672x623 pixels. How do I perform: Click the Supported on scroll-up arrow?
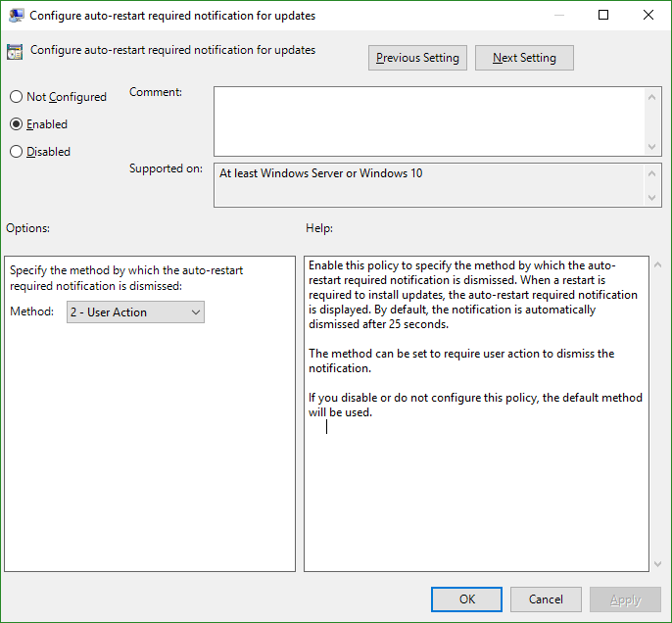pyautogui.click(x=651, y=173)
